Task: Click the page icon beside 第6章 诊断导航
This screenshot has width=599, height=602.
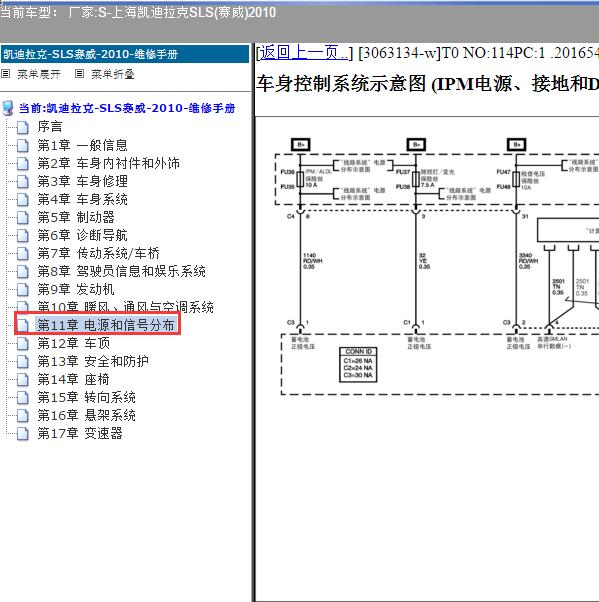Action: 23,235
